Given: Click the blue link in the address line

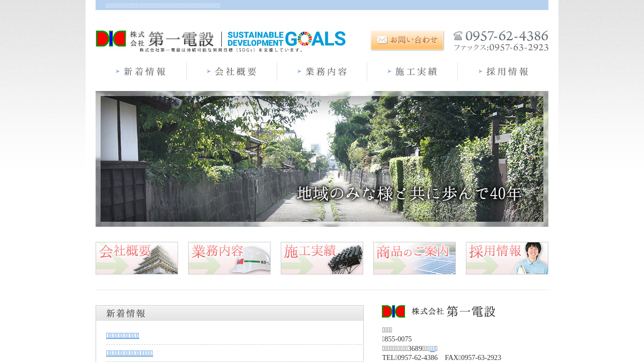Looking at the screenshot, I should click(432, 348).
